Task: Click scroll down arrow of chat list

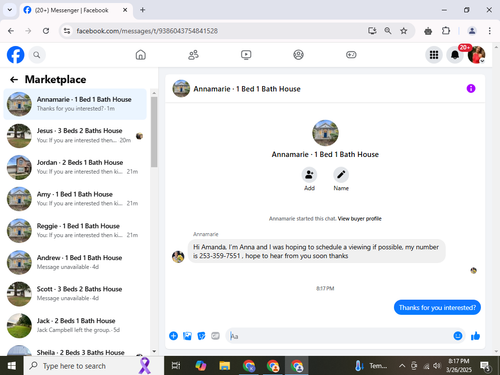Action: (x=154, y=351)
